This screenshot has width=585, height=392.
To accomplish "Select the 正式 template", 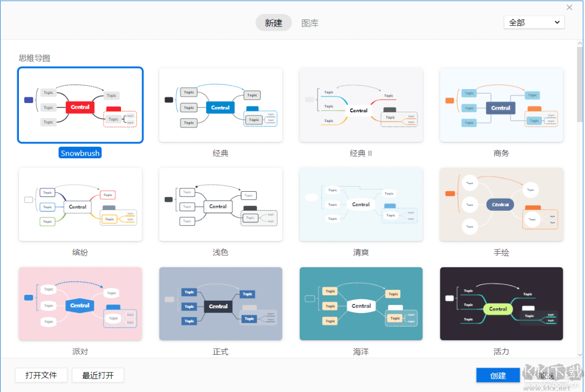I will (220, 303).
